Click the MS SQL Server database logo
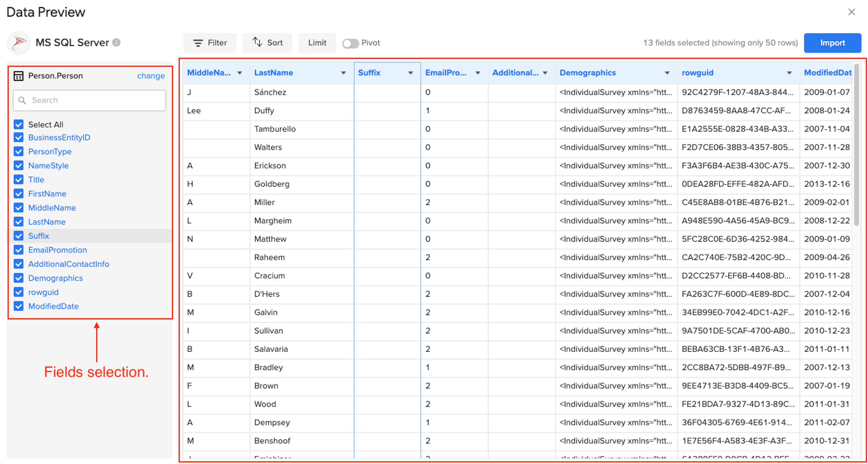Viewport: 868px width, 464px height. 18,43
